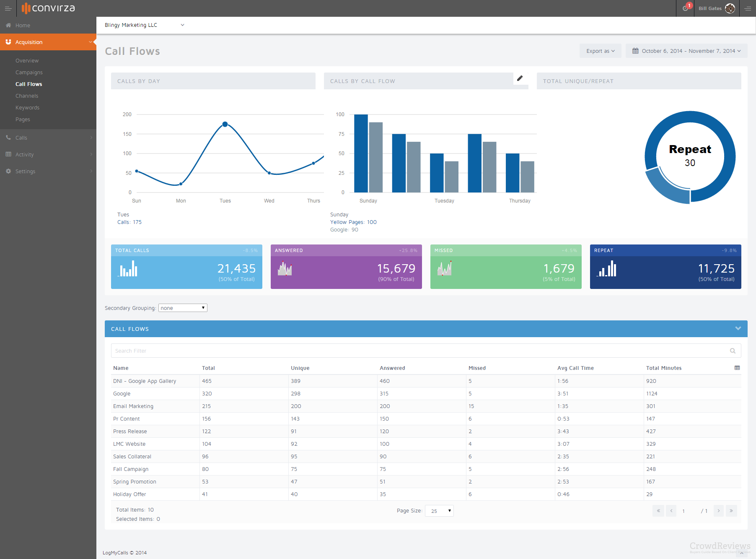Click the column options icon in the table header
This screenshot has height=559, width=756.
738,367
